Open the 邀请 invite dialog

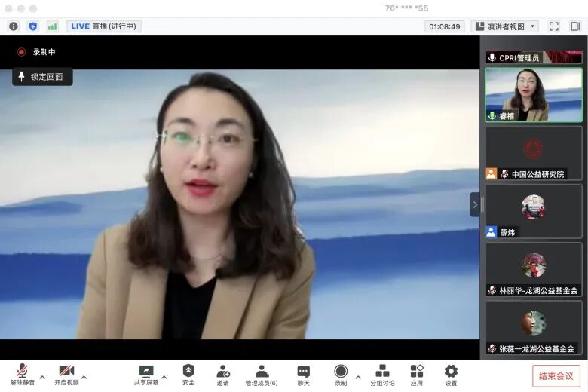pyautogui.click(x=222, y=375)
